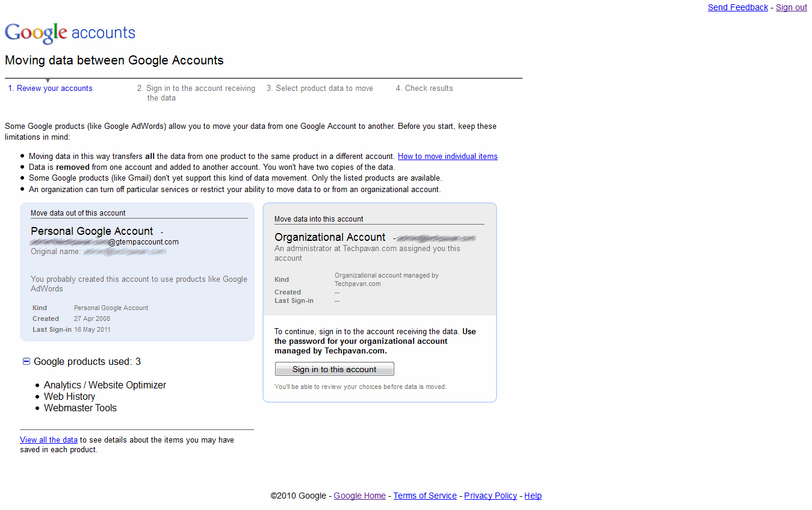The height and width of the screenshot is (510, 812).
Task: Click the Move data out of this account label
Action: click(78, 213)
